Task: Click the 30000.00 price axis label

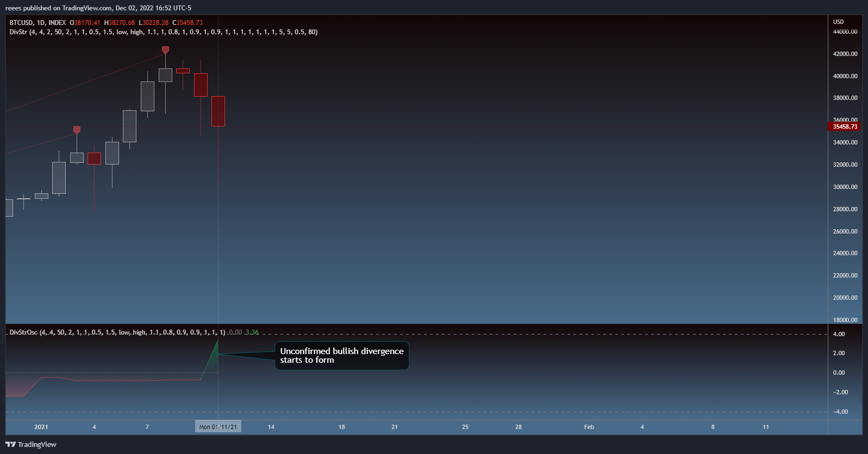Action: point(845,187)
